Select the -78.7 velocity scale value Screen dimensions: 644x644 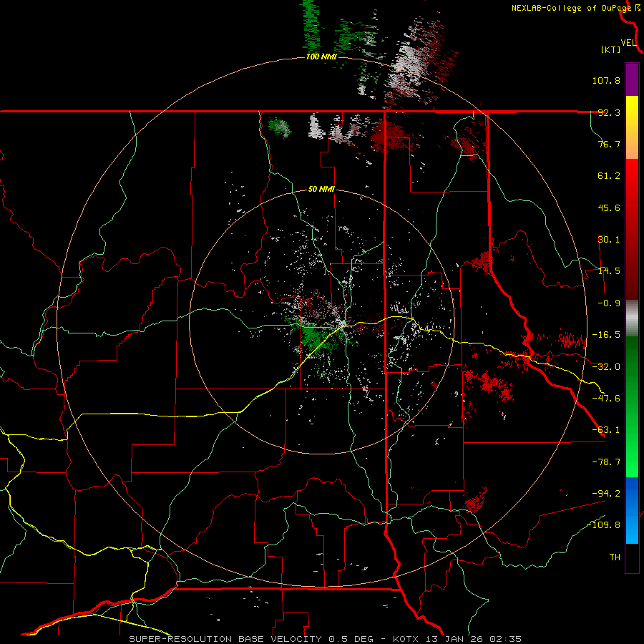(606, 462)
